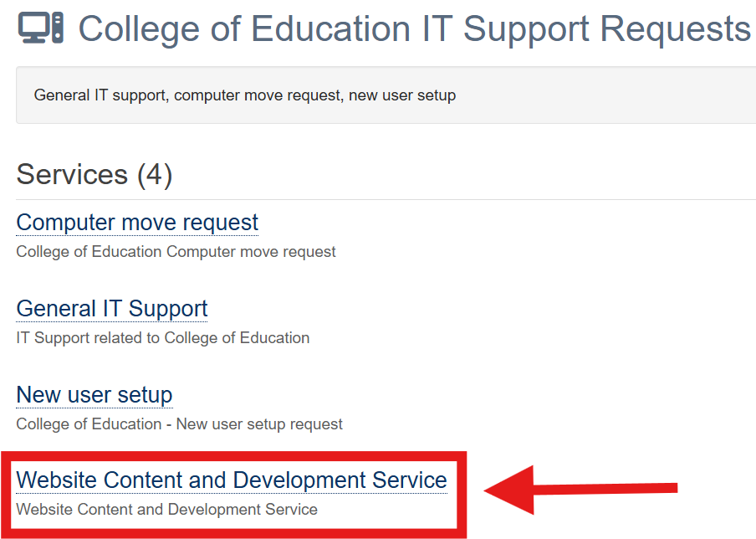Open the Computer move request service
This screenshot has width=756, height=539.
click(x=137, y=223)
